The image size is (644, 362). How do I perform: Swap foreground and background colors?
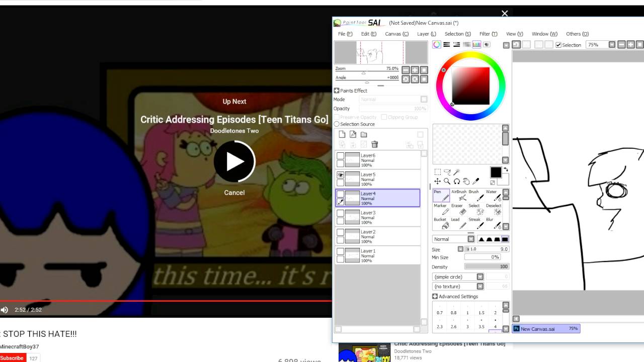coord(506,170)
